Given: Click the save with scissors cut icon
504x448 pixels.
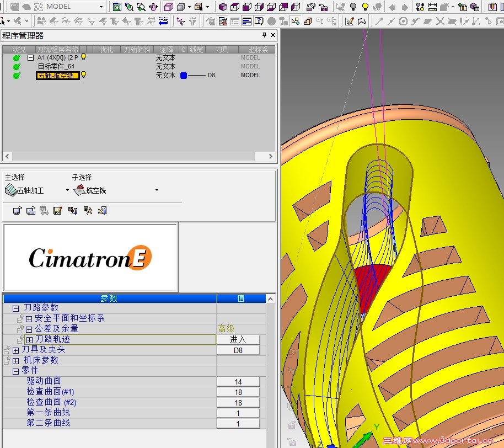Looking at the screenshot, I should (88, 211).
